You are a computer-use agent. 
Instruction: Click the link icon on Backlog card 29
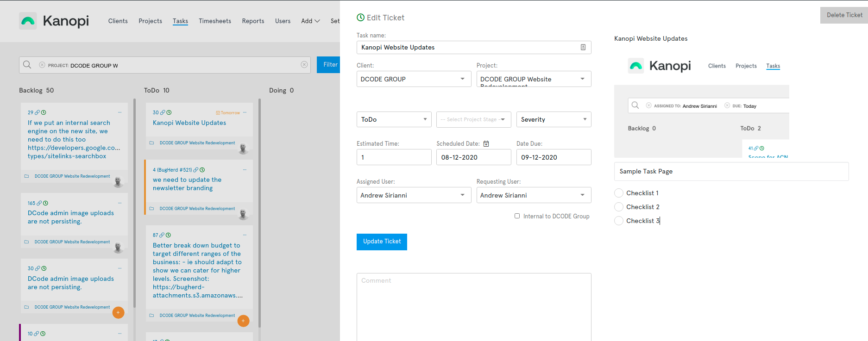[x=38, y=112]
